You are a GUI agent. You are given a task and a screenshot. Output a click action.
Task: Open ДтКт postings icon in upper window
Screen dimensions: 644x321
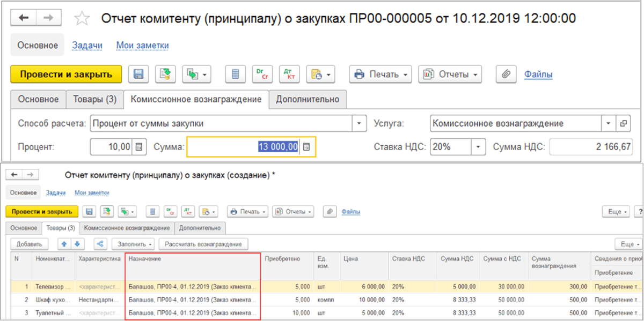click(290, 74)
